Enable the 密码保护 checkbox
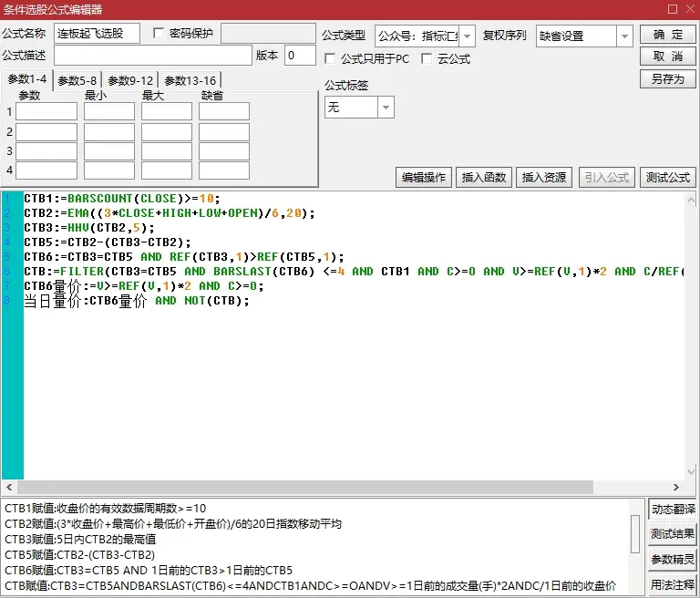 160,34
